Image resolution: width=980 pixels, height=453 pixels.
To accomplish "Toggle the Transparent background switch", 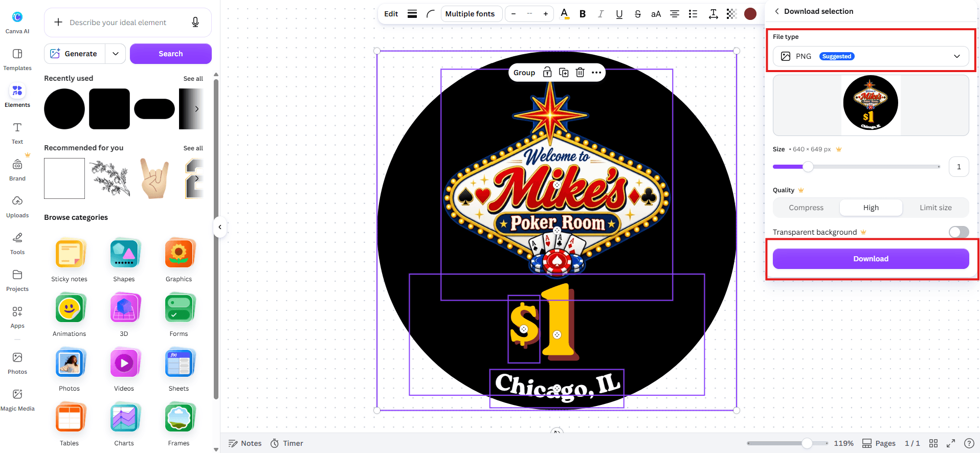I will 959,232.
